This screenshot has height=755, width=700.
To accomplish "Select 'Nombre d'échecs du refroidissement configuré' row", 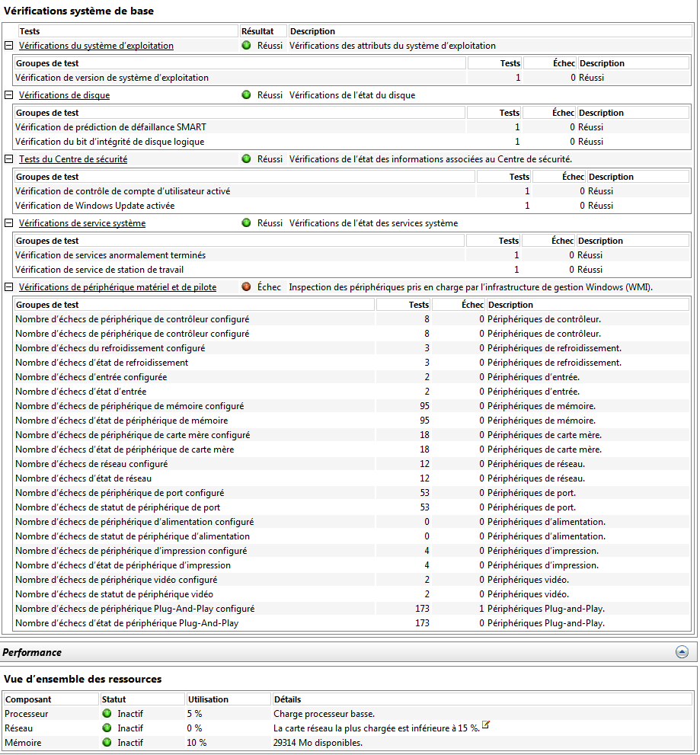I will pos(352,348).
